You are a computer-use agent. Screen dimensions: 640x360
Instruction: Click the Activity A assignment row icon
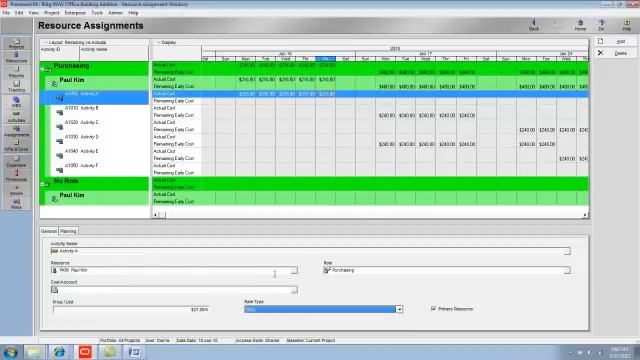[x=60, y=98]
